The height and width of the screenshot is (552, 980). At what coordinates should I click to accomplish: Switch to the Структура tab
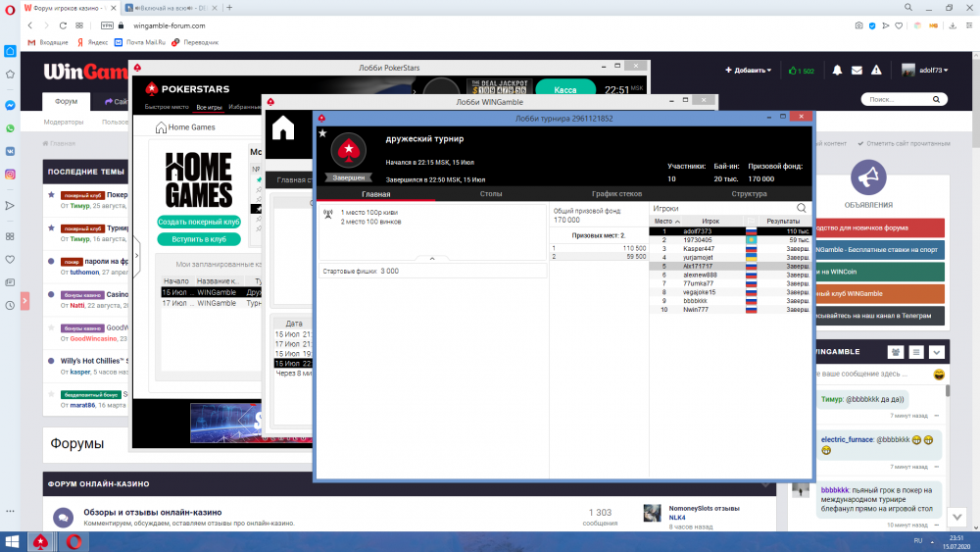coord(749,194)
